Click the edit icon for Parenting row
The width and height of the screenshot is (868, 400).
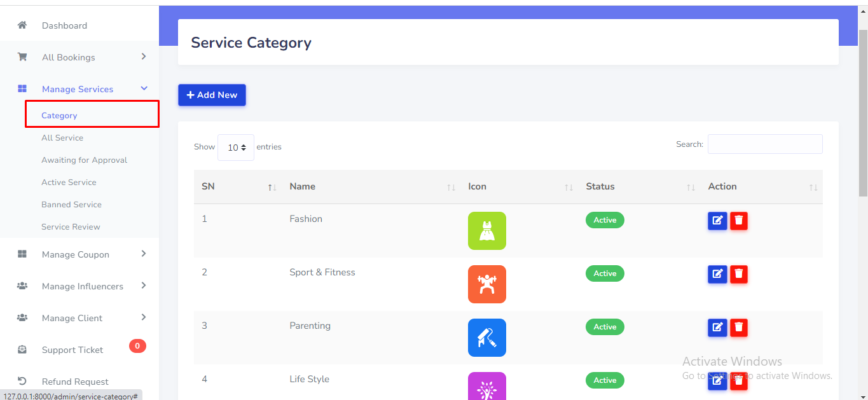(717, 328)
